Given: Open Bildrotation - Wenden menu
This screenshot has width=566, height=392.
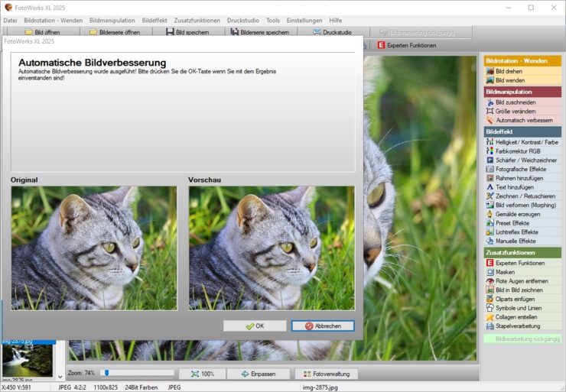Looking at the screenshot, I should pos(53,21).
